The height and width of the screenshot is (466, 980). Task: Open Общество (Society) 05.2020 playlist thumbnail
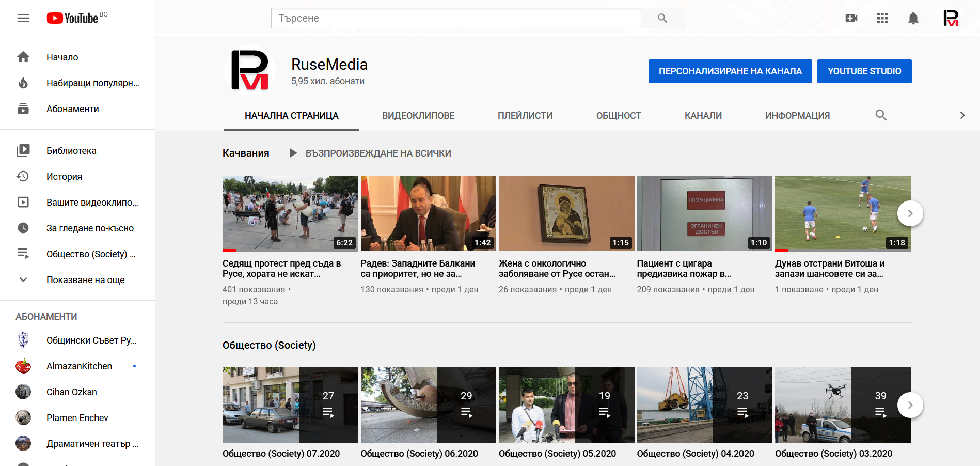[x=566, y=405]
